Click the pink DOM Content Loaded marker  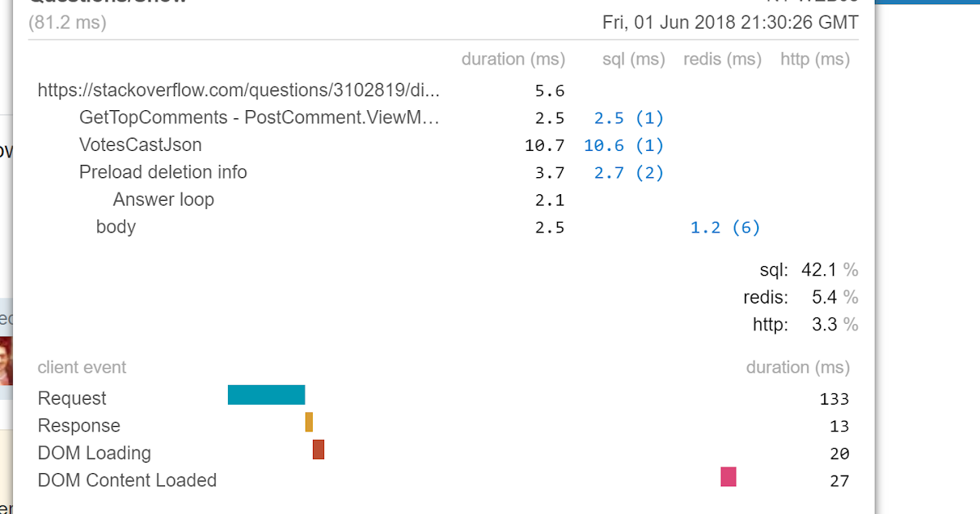point(728,477)
